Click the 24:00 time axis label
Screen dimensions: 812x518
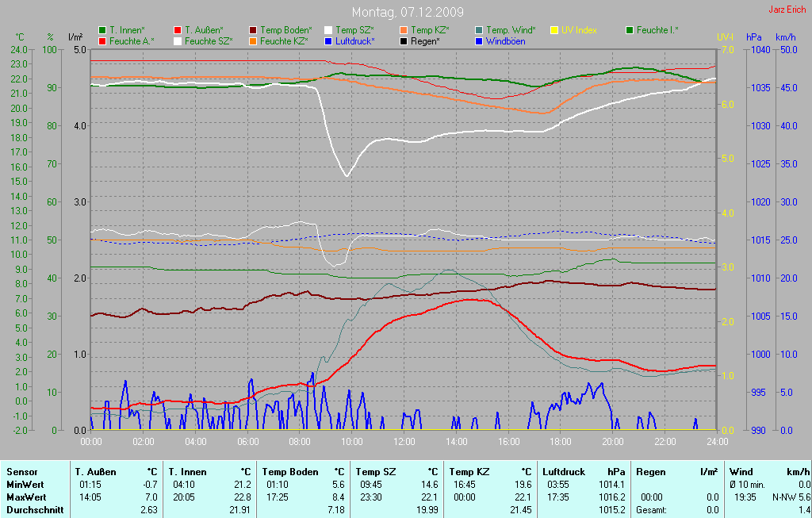click(717, 442)
